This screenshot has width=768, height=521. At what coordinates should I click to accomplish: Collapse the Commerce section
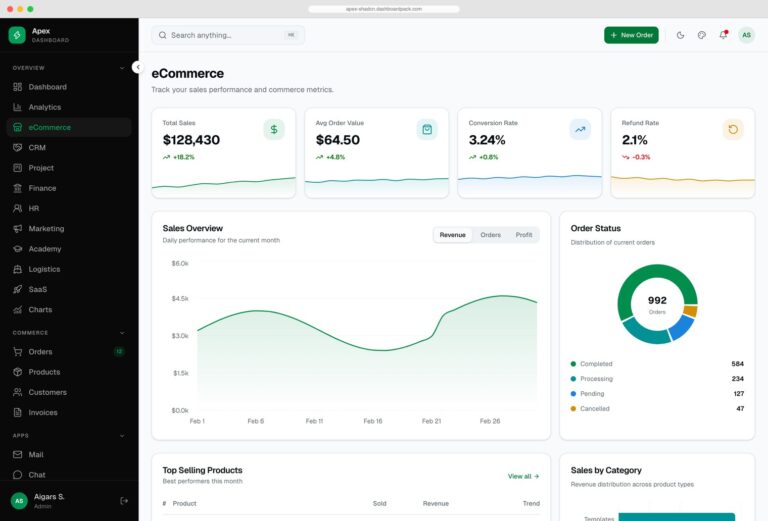point(122,333)
